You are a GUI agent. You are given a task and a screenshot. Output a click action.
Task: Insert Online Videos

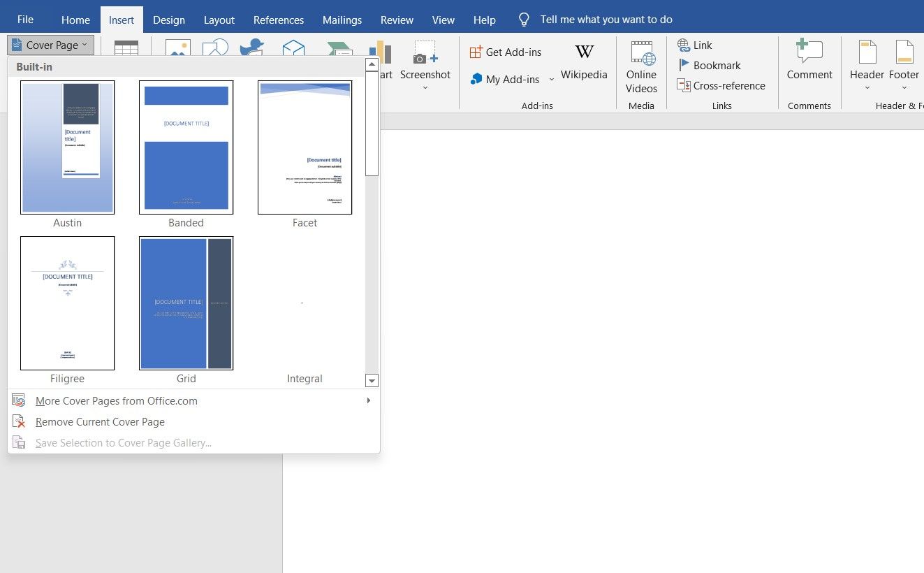(640, 66)
